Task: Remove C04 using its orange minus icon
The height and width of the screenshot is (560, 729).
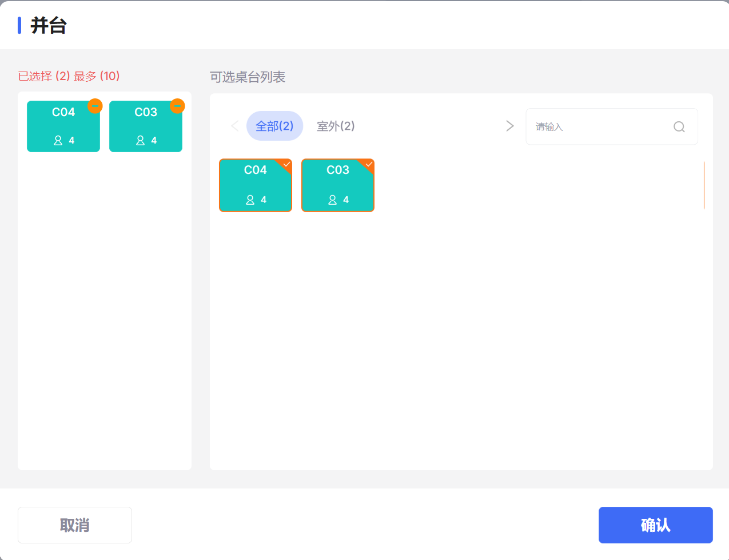Action: coord(95,106)
